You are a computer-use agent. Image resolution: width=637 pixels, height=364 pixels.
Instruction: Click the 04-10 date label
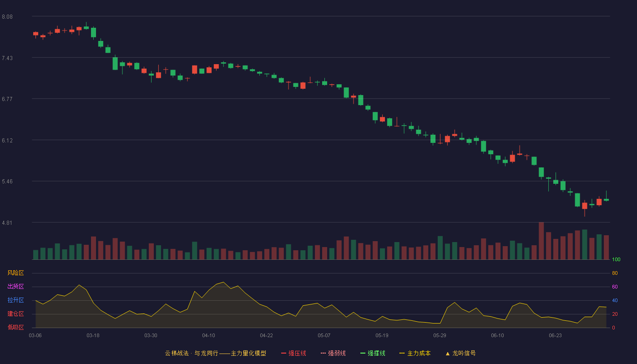coord(209,335)
